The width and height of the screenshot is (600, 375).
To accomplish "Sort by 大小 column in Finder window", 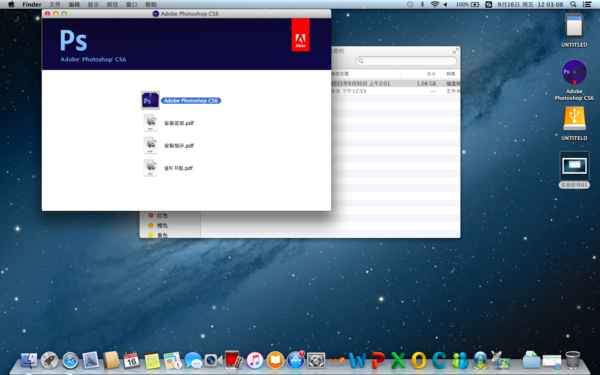I will [x=431, y=74].
